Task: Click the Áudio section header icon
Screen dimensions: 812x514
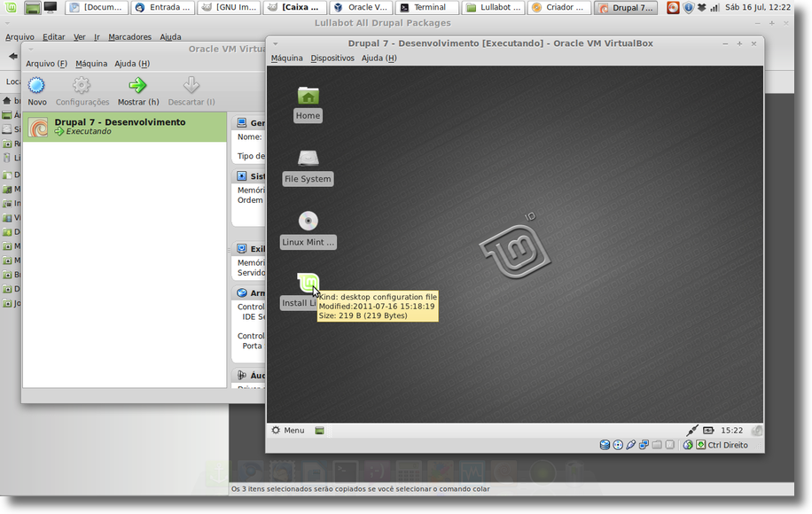Action: pyautogui.click(x=241, y=375)
